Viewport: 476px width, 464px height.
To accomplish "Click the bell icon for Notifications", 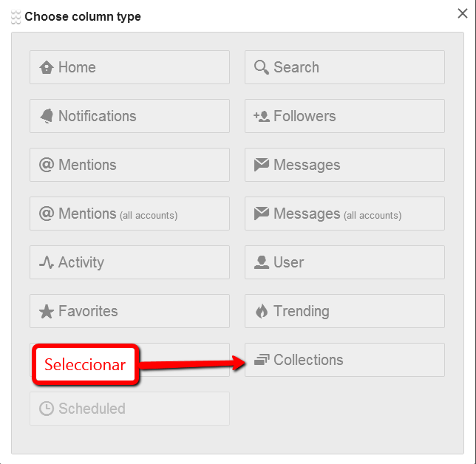I will coord(47,116).
